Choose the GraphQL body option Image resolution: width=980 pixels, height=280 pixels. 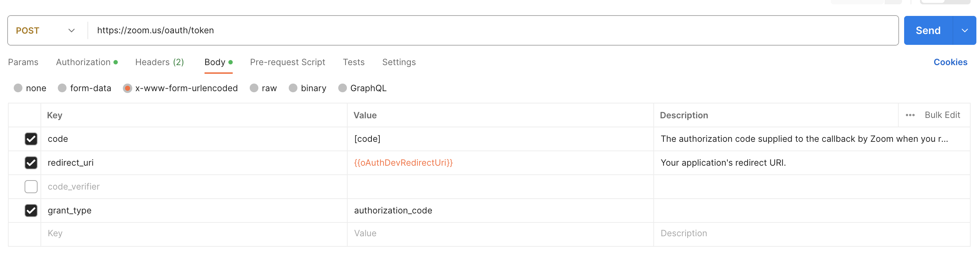click(343, 88)
